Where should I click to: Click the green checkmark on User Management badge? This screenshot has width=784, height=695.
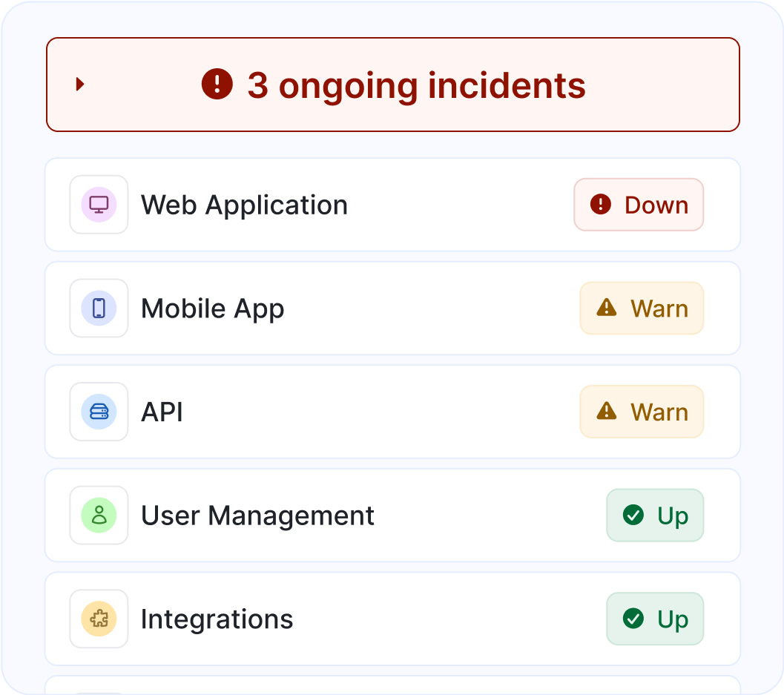[632, 516]
